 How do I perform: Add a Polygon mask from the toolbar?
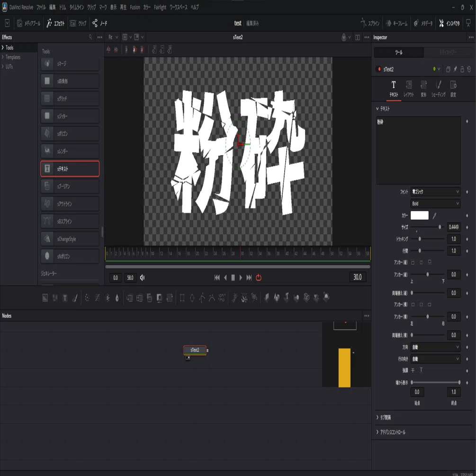pos(202,298)
